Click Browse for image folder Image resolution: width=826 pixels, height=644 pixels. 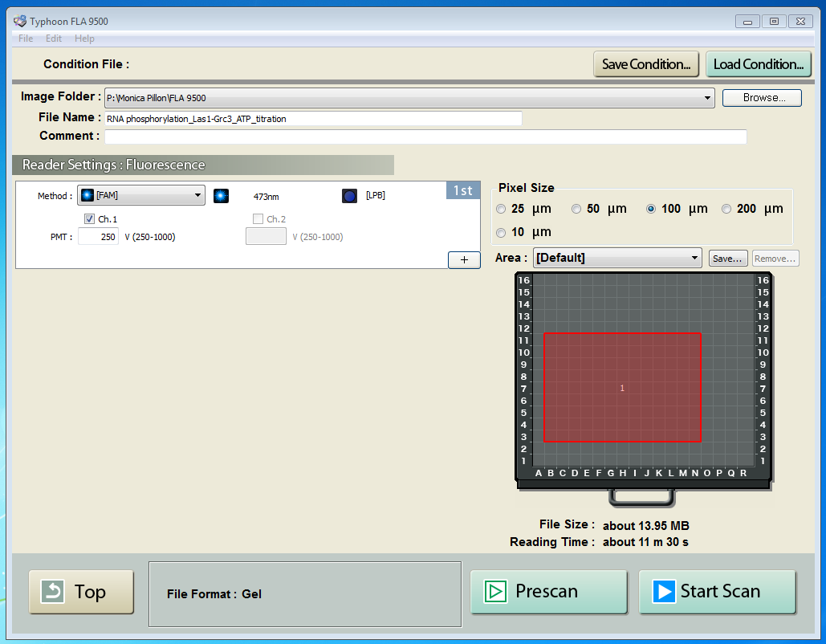click(x=763, y=98)
